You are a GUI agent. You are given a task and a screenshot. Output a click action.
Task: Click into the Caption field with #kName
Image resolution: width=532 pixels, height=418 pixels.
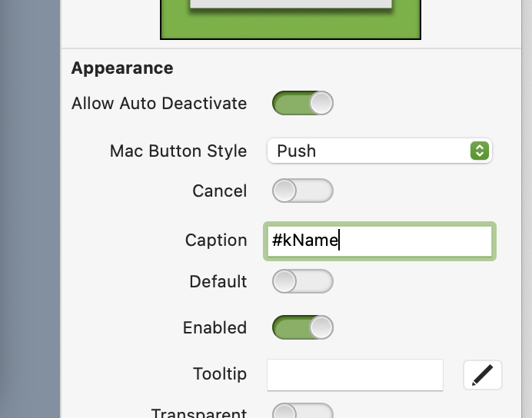[x=380, y=241]
